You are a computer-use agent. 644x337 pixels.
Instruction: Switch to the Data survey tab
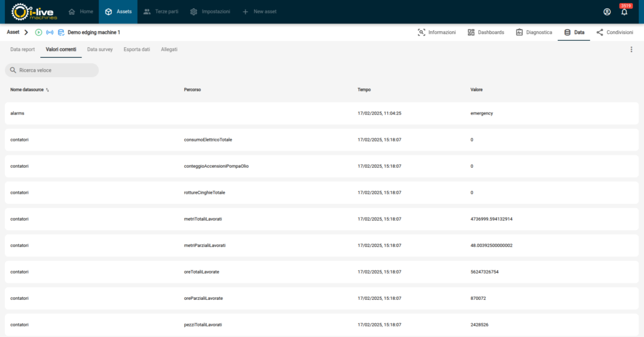click(x=100, y=49)
